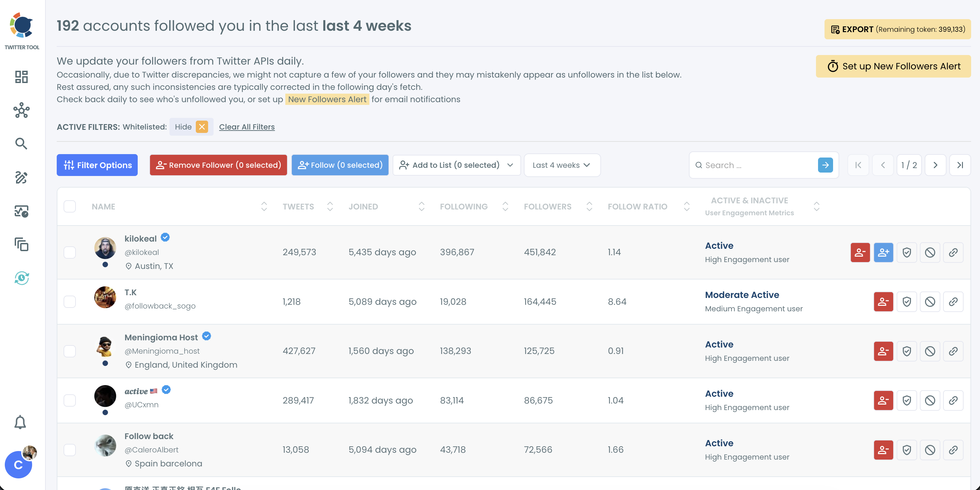This screenshot has width=980, height=490.
Task: Click link icon for T.K row
Action: (x=953, y=302)
